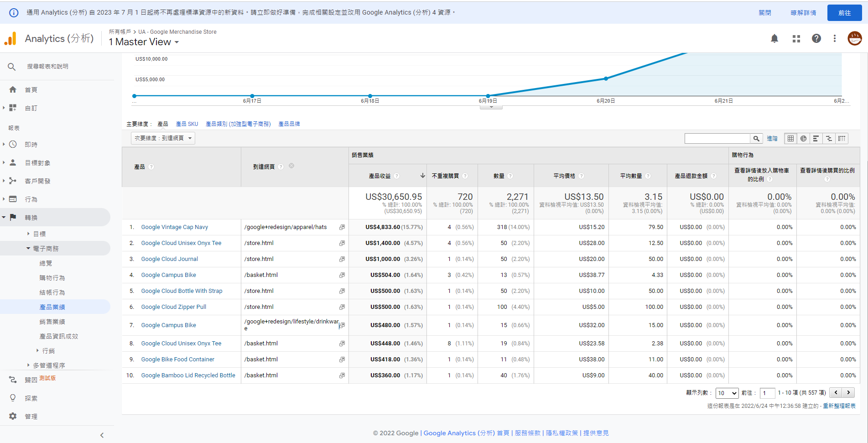Screen dimensions: 868x443
Task: Open the user account avatar
Action: pyautogui.click(x=855, y=39)
